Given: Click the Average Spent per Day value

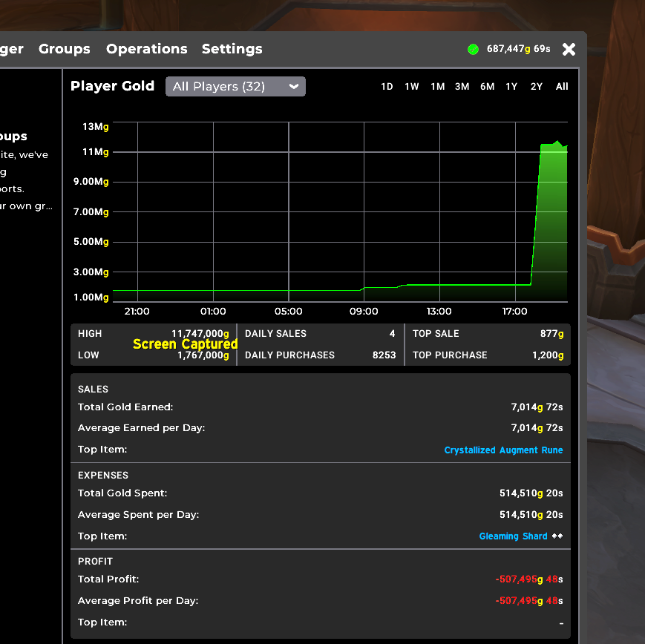Looking at the screenshot, I should [x=531, y=514].
